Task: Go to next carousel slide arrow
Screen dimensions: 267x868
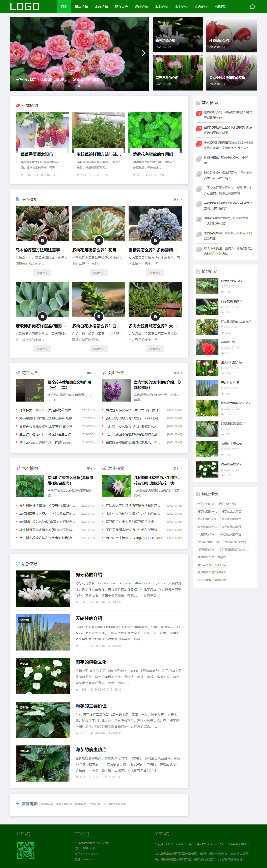Action: (x=143, y=53)
